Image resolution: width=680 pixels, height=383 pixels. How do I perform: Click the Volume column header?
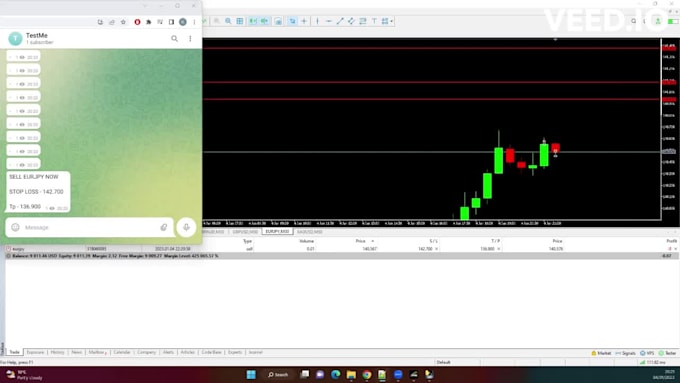[307, 241]
